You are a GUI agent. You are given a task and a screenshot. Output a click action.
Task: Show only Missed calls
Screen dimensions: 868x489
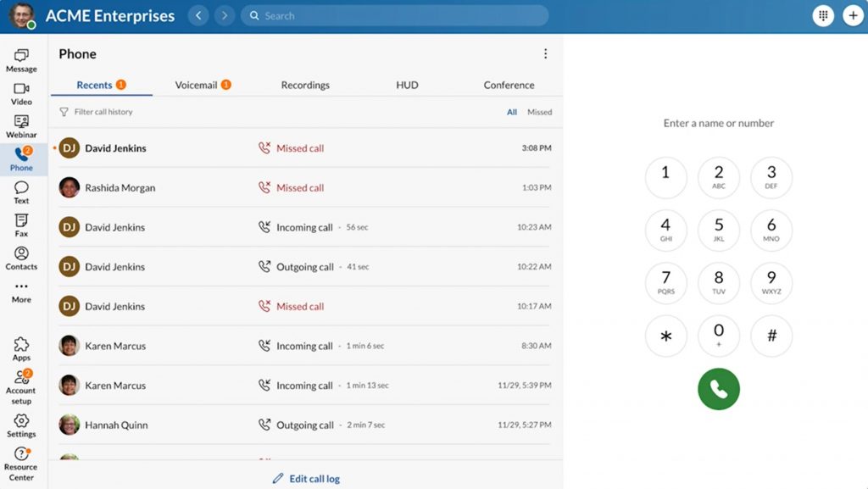coord(540,111)
